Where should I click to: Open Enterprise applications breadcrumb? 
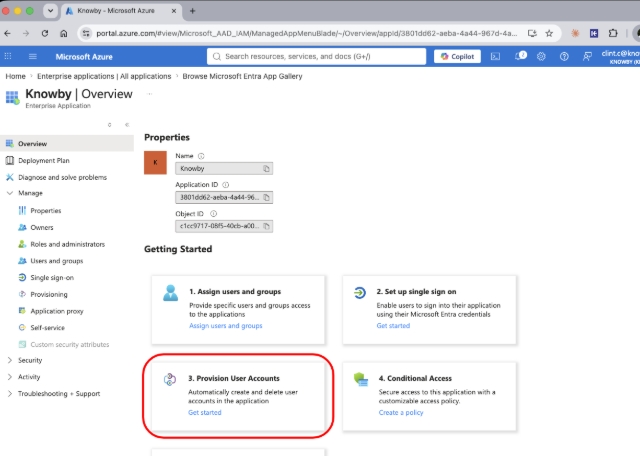tap(104, 76)
